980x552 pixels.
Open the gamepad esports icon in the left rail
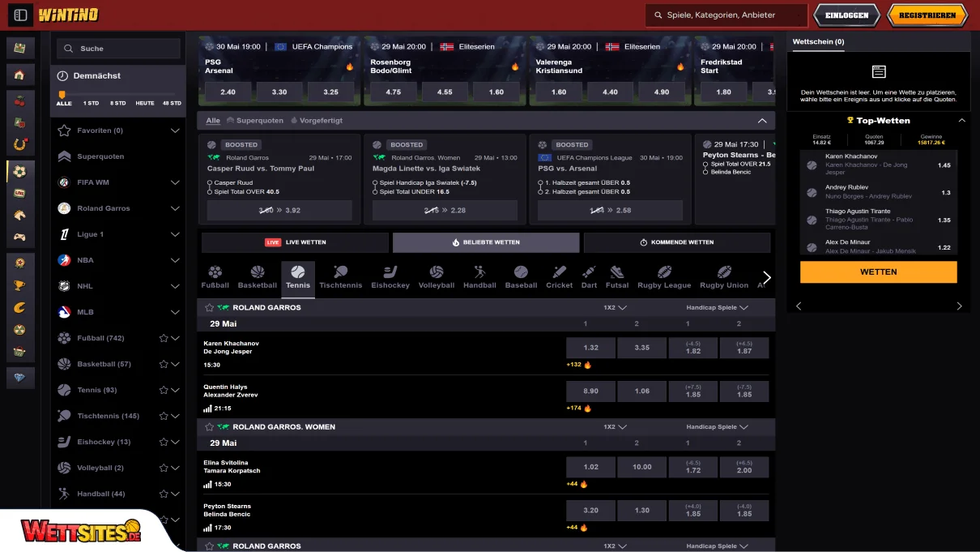19,237
